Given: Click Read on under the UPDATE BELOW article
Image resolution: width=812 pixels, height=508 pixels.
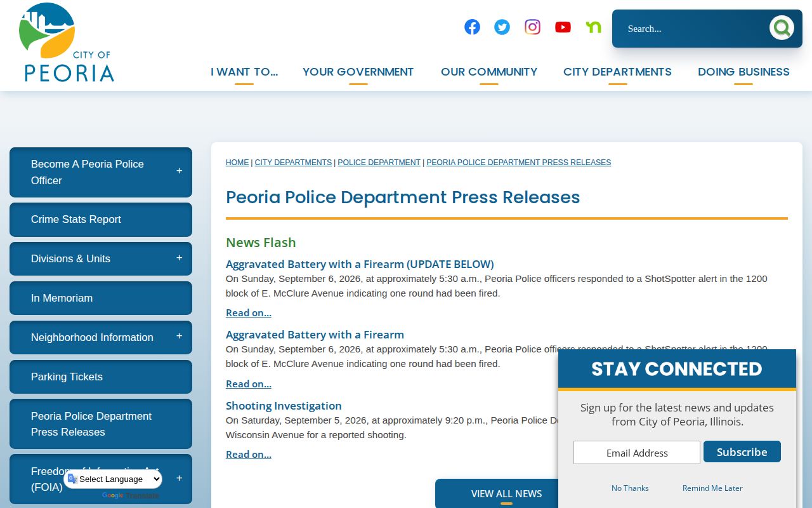Looking at the screenshot, I should (x=249, y=313).
